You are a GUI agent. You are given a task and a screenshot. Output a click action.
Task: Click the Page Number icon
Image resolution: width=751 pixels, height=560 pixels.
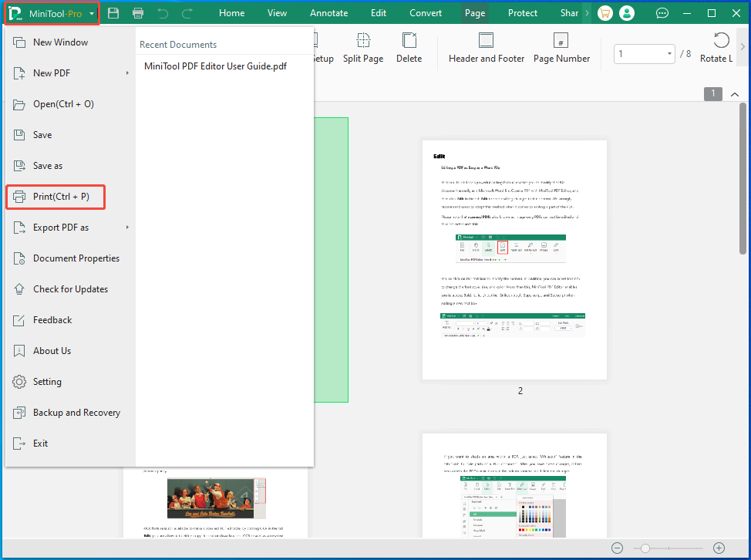[x=561, y=41]
